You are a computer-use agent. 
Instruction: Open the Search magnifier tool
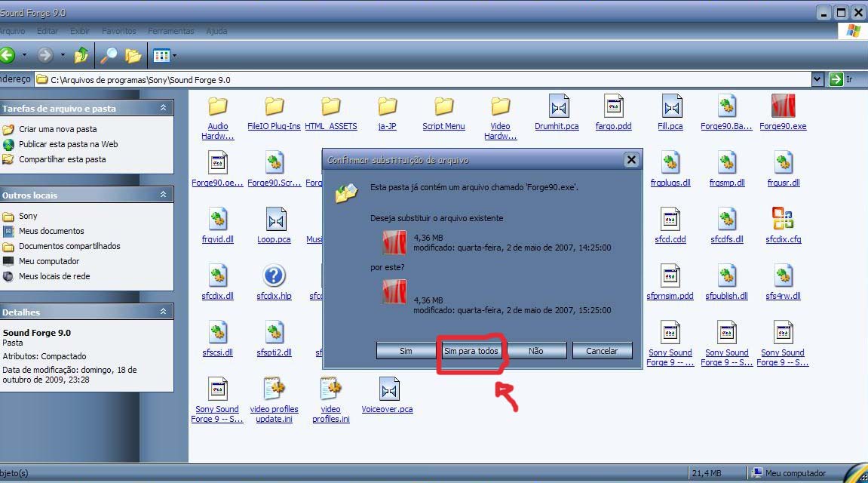[109, 55]
